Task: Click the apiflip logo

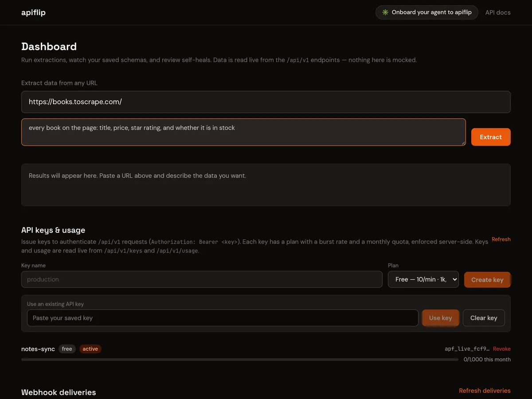Action: [33, 12]
